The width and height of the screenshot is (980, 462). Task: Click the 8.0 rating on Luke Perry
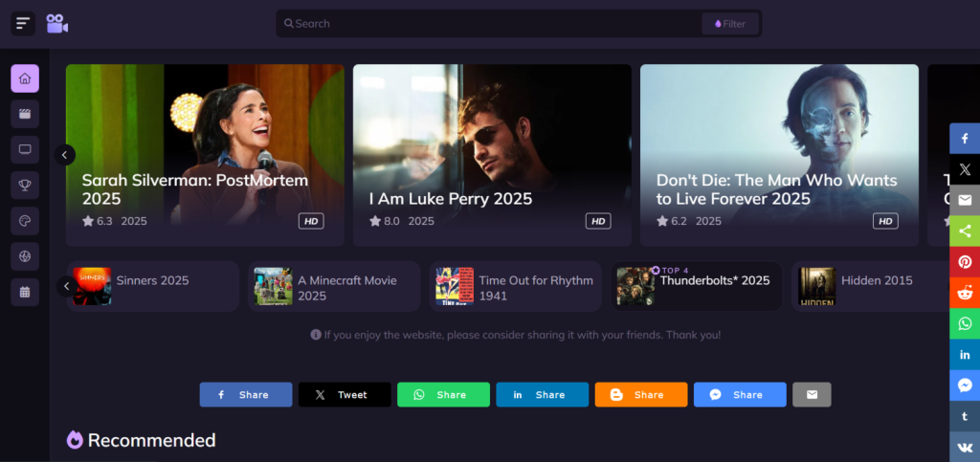pos(385,221)
